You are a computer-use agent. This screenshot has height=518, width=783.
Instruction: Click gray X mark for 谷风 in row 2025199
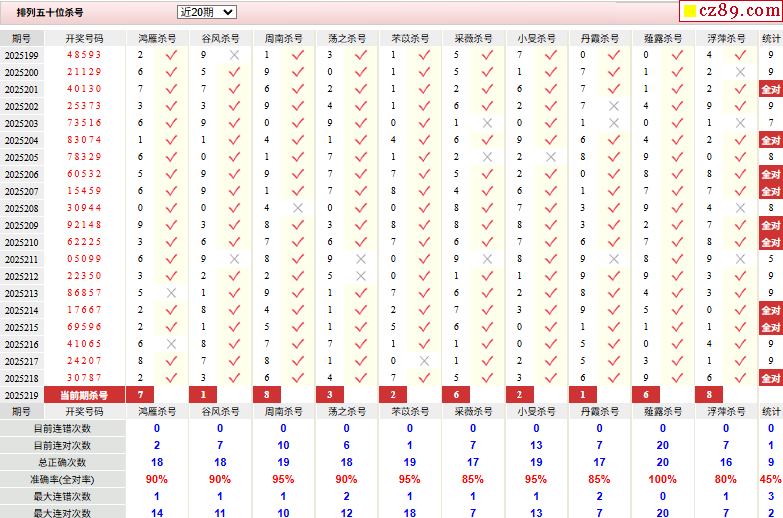pyautogui.click(x=234, y=55)
